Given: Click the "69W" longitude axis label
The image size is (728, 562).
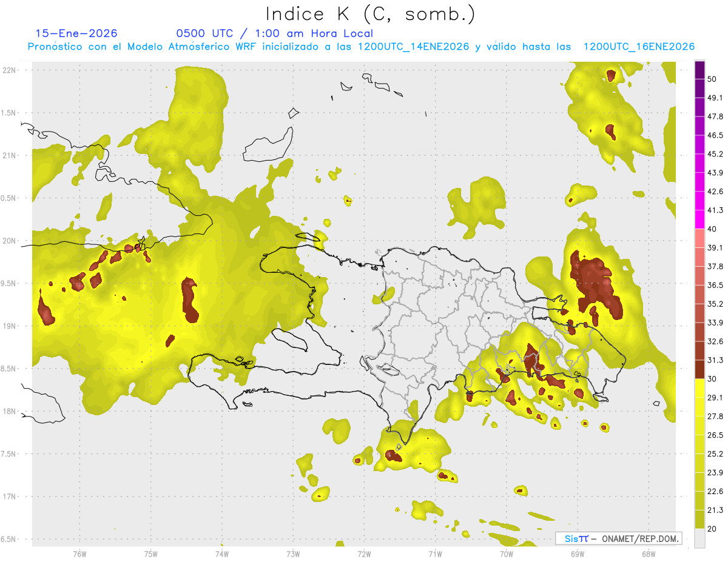Looking at the screenshot, I should (x=578, y=554).
